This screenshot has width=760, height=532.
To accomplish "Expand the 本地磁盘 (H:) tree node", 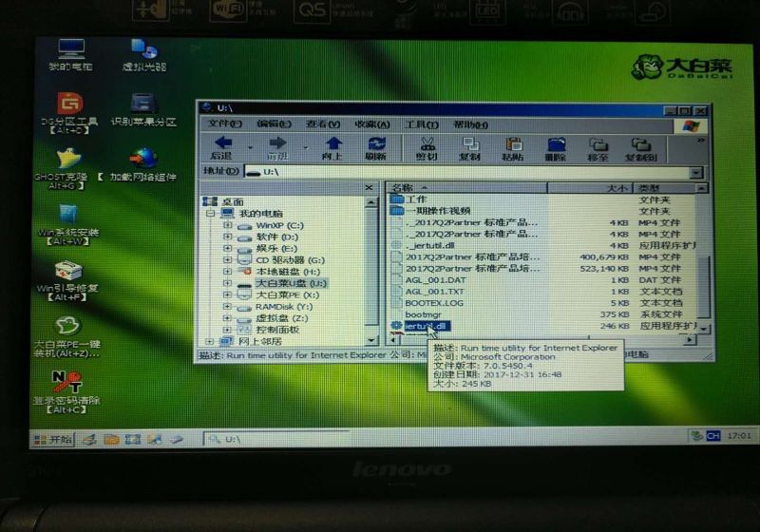I will tap(227, 272).
